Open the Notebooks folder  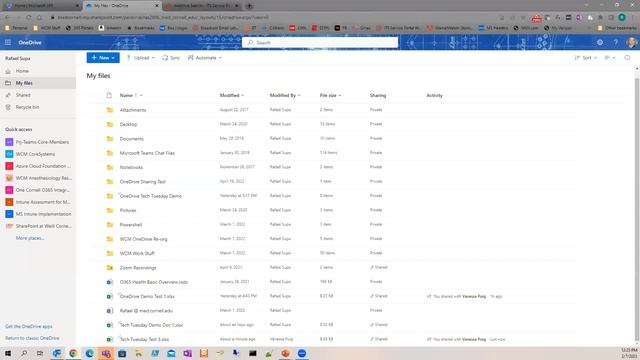(x=131, y=167)
